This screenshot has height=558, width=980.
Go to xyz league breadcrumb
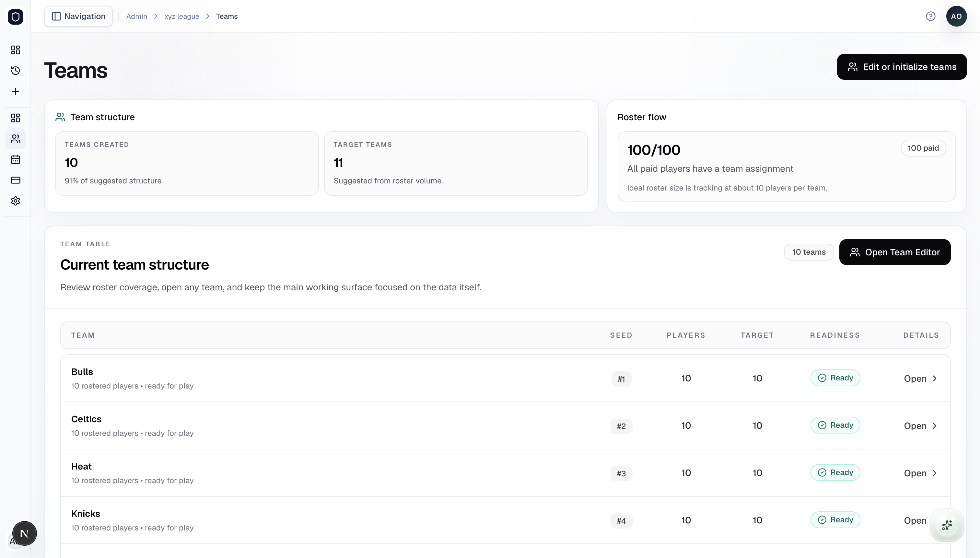182,16
